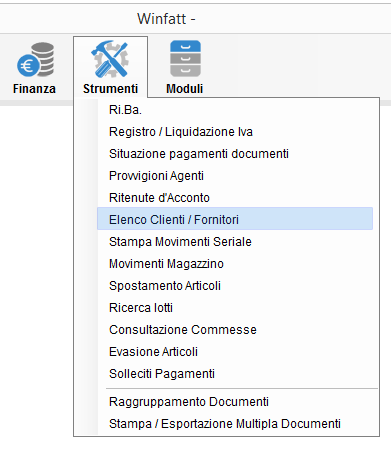The image size is (391, 454).
Task: Open Elenco Clienti / Fornitori
Action: pyautogui.click(x=235, y=219)
